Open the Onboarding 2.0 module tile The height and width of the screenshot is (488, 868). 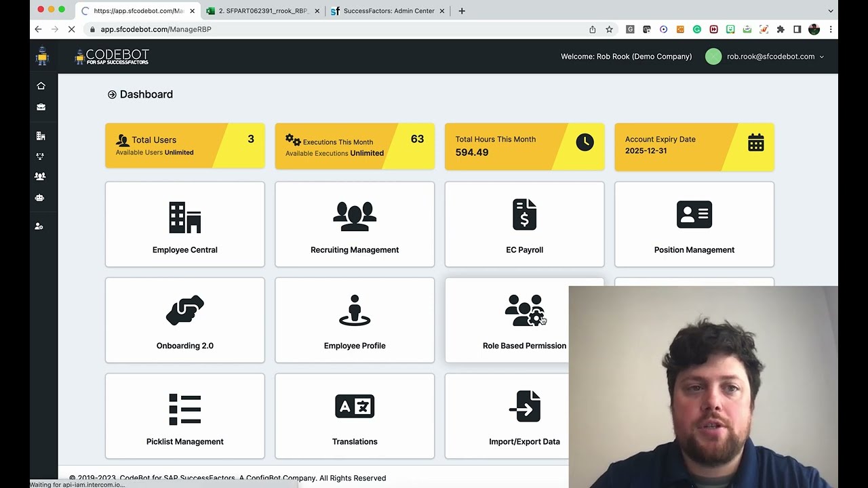point(185,320)
